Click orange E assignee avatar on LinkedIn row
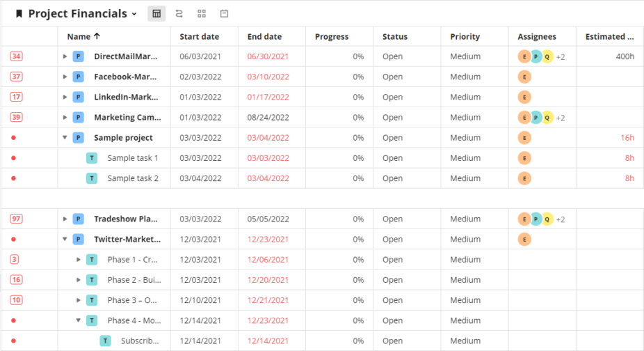644x351 pixels. tap(524, 97)
